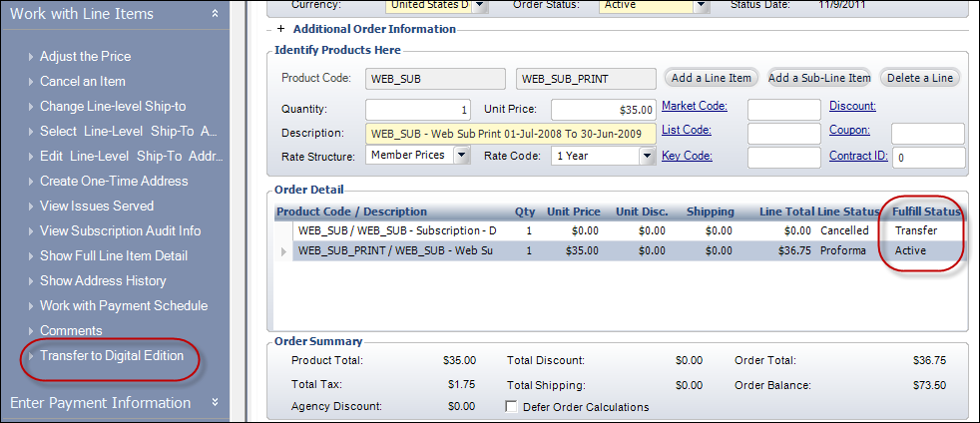Click the Discount link

tap(852, 106)
